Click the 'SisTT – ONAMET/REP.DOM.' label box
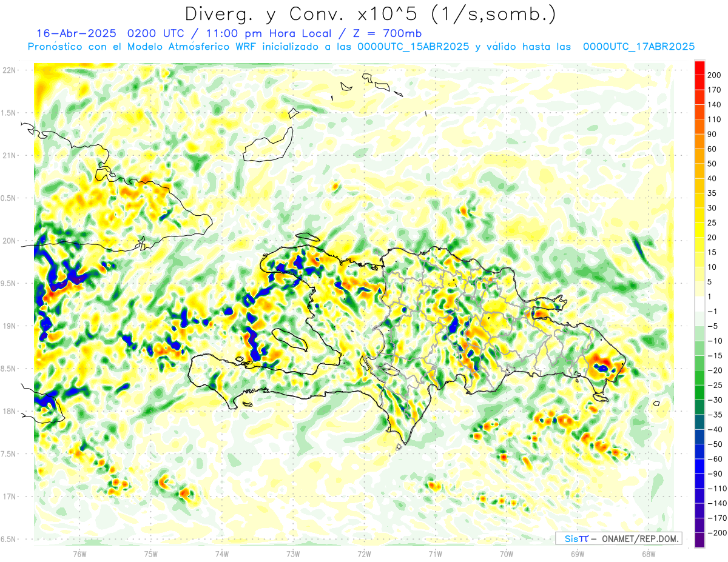 pyautogui.click(x=619, y=538)
